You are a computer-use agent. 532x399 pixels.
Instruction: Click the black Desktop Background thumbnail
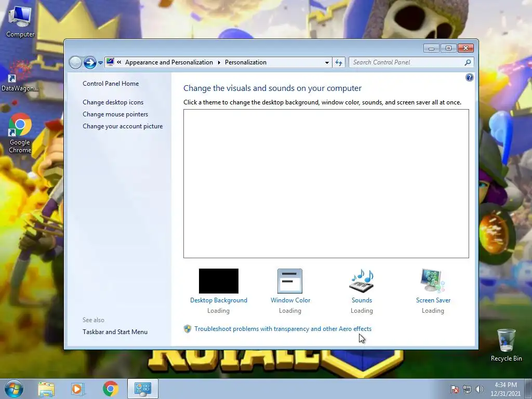[x=219, y=281]
